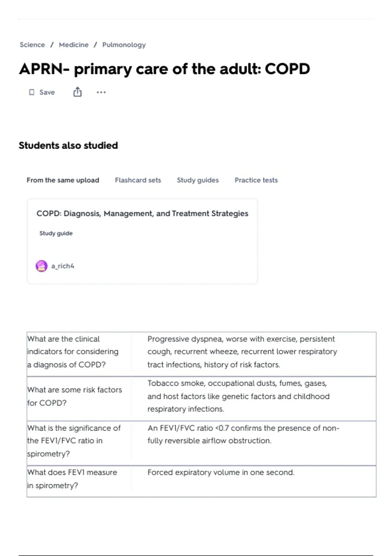392x556 pixels.
Task: Click the Study guide label on card
Action: pos(56,233)
